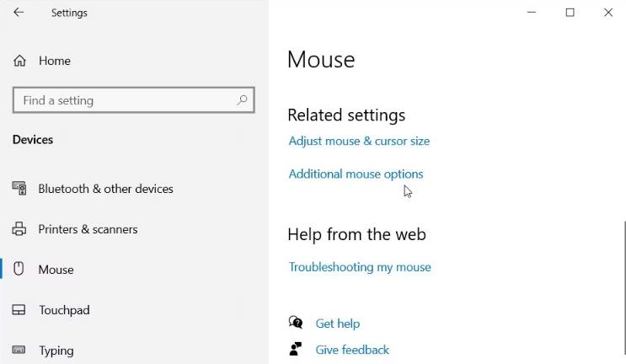Select Typing in the Devices menu

click(x=56, y=351)
